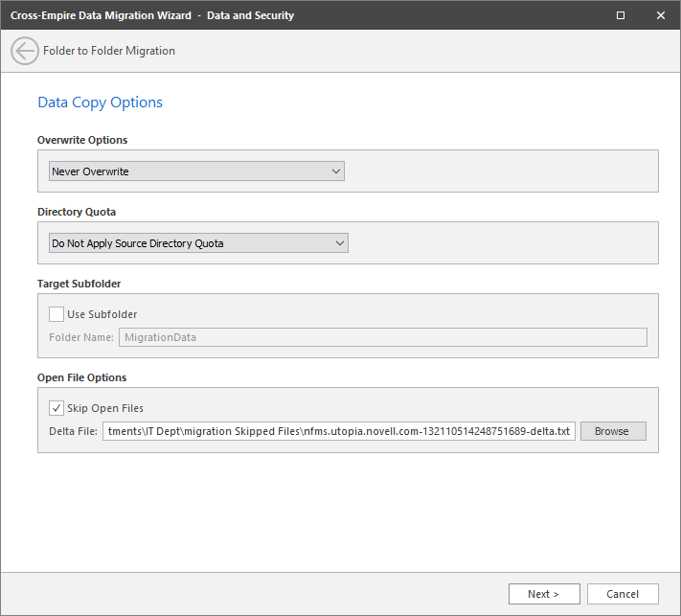The image size is (681, 616).
Task: Maximize the Migration Wizard window
Action: click(621, 15)
